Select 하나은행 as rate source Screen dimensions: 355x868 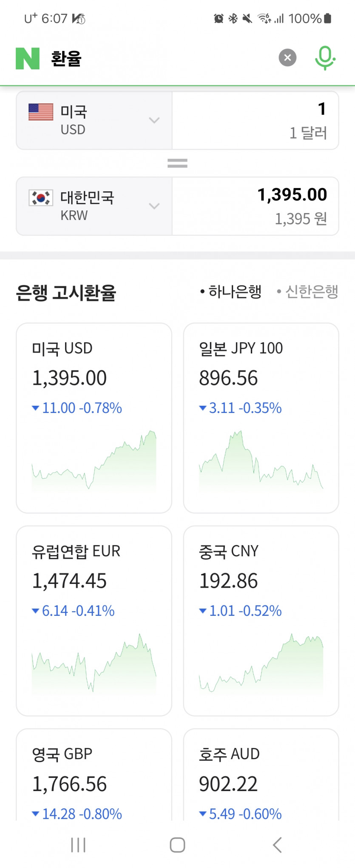coord(231,292)
